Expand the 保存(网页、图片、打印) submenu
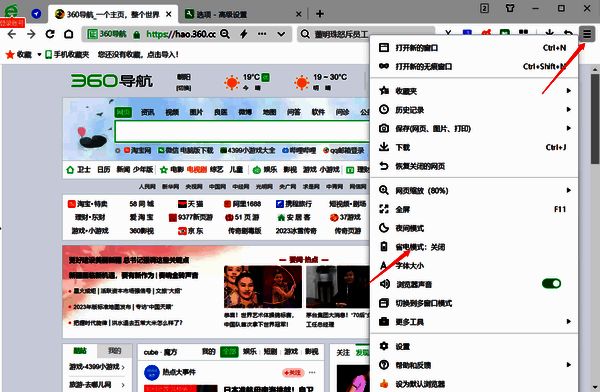 474,129
